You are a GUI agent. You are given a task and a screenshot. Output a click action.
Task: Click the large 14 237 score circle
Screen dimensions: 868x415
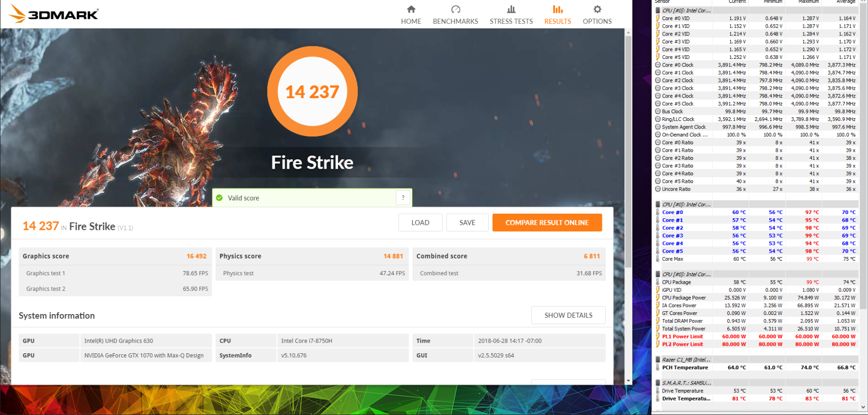tap(312, 92)
